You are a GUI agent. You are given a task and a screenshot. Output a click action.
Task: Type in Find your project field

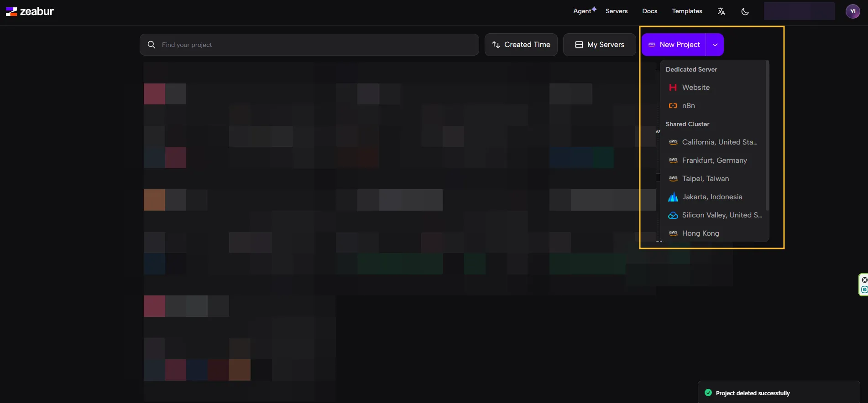[315, 45]
